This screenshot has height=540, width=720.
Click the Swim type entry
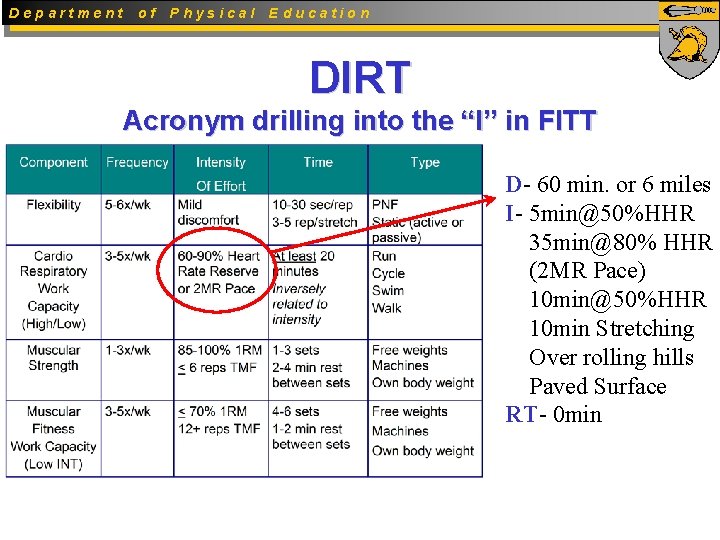(x=388, y=291)
